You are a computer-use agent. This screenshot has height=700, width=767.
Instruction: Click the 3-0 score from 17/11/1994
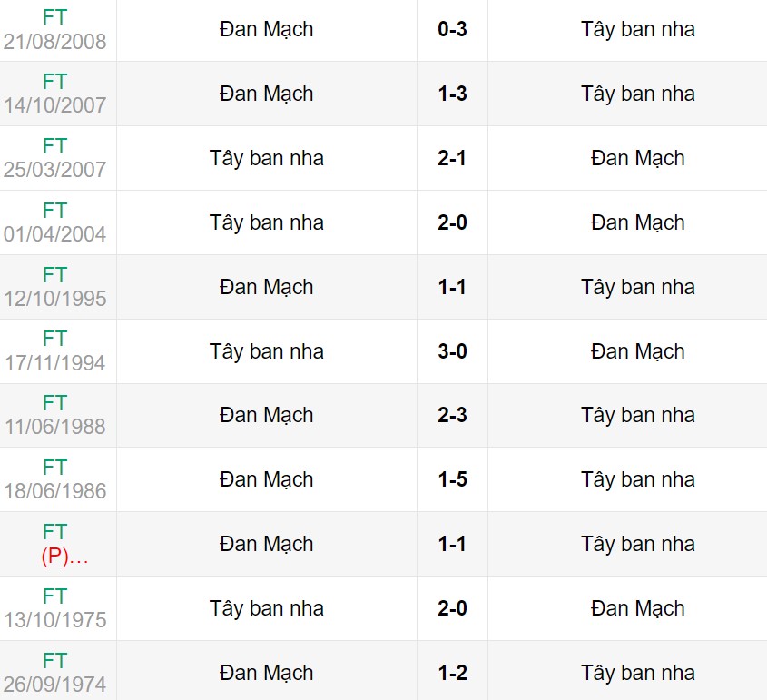tap(452, 351)
